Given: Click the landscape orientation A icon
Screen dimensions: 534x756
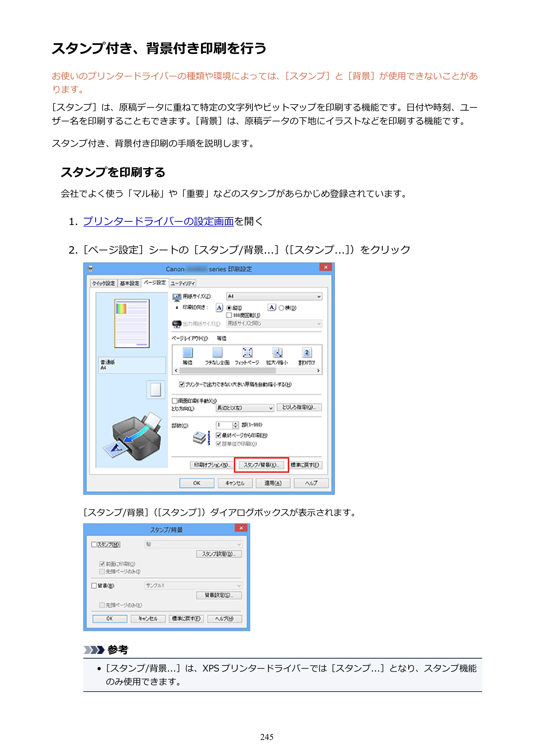Looking at the screenshot, I should click(272, 308).
